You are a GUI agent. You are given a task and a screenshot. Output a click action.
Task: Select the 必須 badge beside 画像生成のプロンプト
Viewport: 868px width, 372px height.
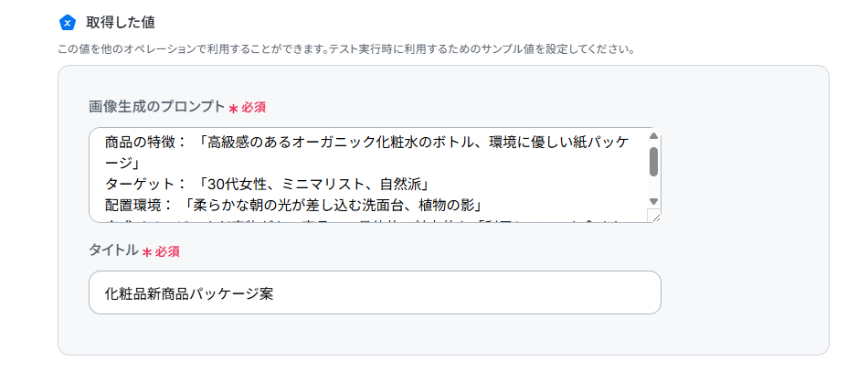[253, 108]
